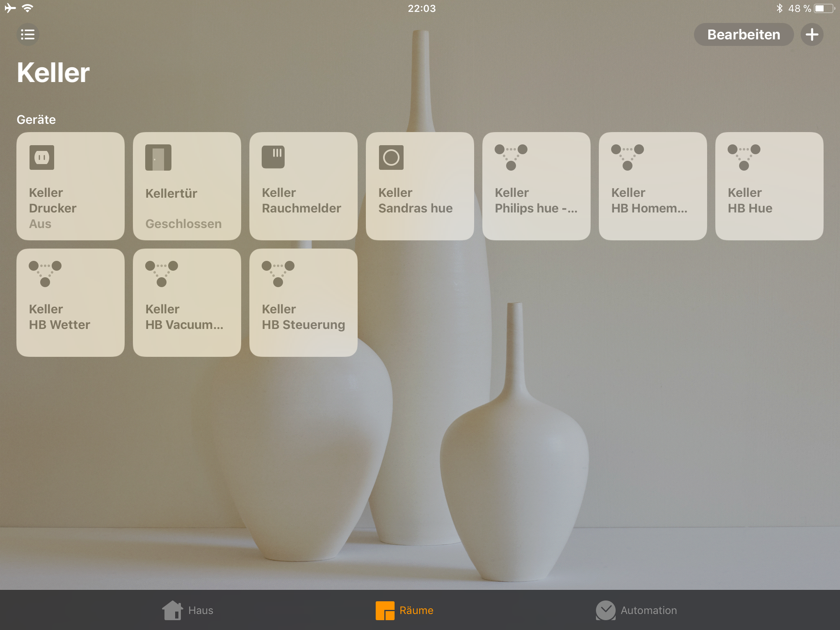Open the Keller HB Homem... bridge tile
The width and height of the screenshot is (840, 630).
(653, 186)
